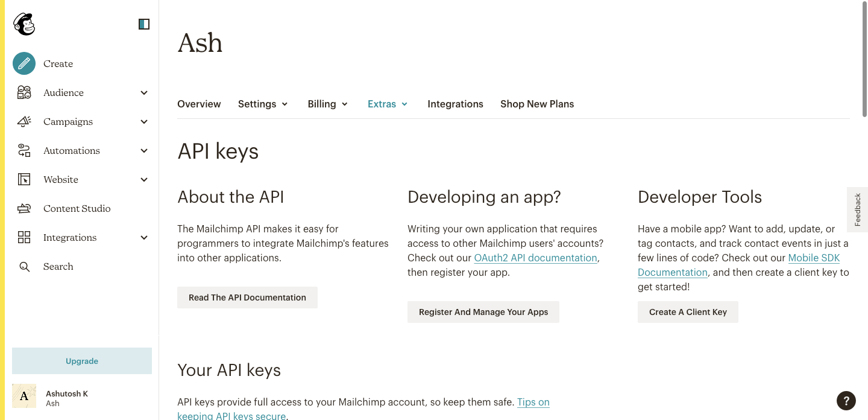Expand the Campaigns menu chevron
The height and width of the screenshot is (420, 868).
(144, 121)
